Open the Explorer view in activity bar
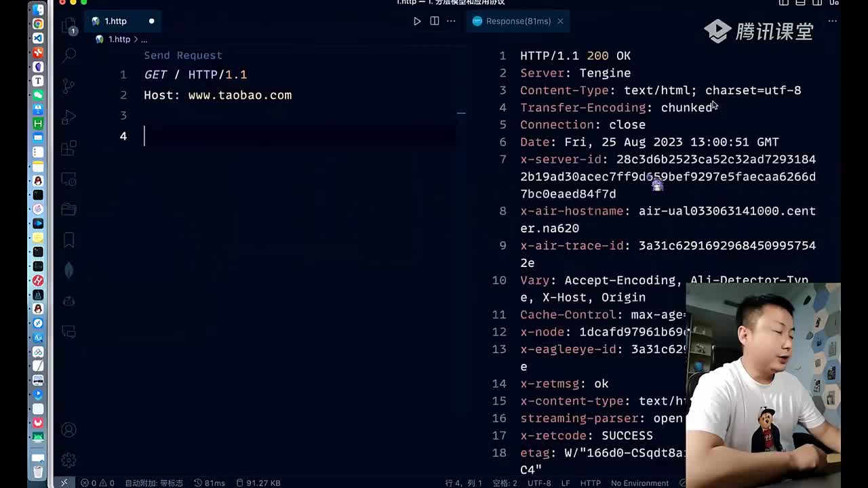Image resolution: width=868 pixels, height=488 pixels. pyautogui.click(x=68, y=26)
